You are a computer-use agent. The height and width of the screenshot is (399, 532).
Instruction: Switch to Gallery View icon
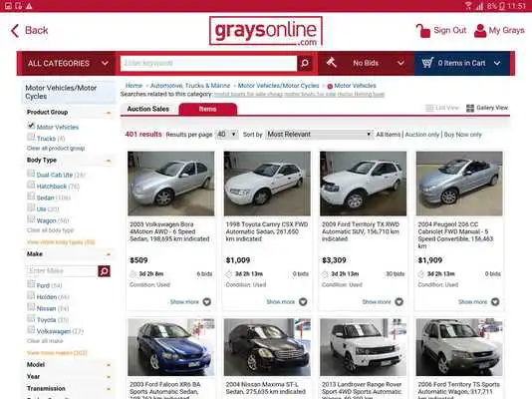(470, 108)
